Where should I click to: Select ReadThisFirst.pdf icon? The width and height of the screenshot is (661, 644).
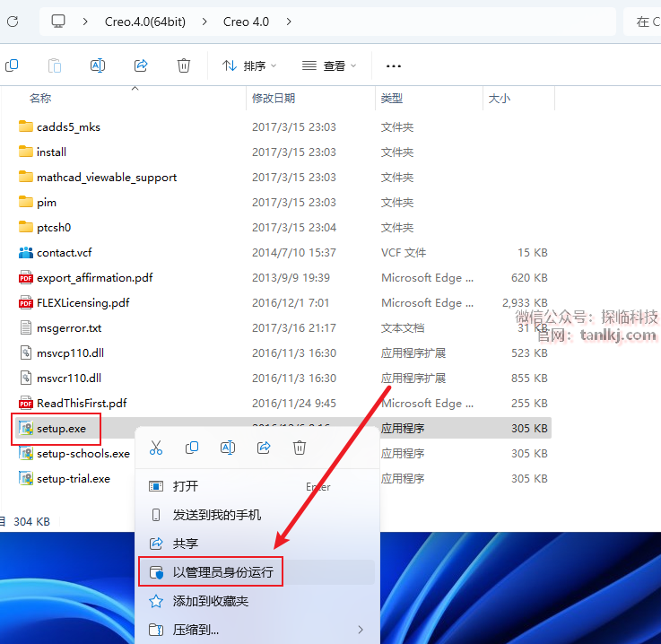click(x=26, y=403)
